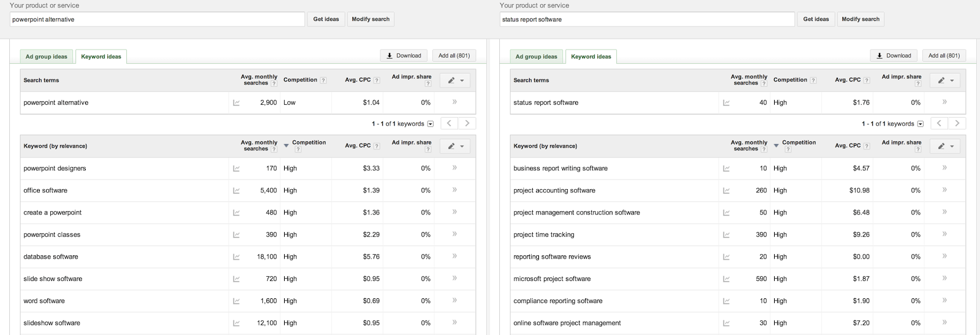Show trend chart for database software
Viewport: 980px width, 335px height.
[x=236, y=257]
